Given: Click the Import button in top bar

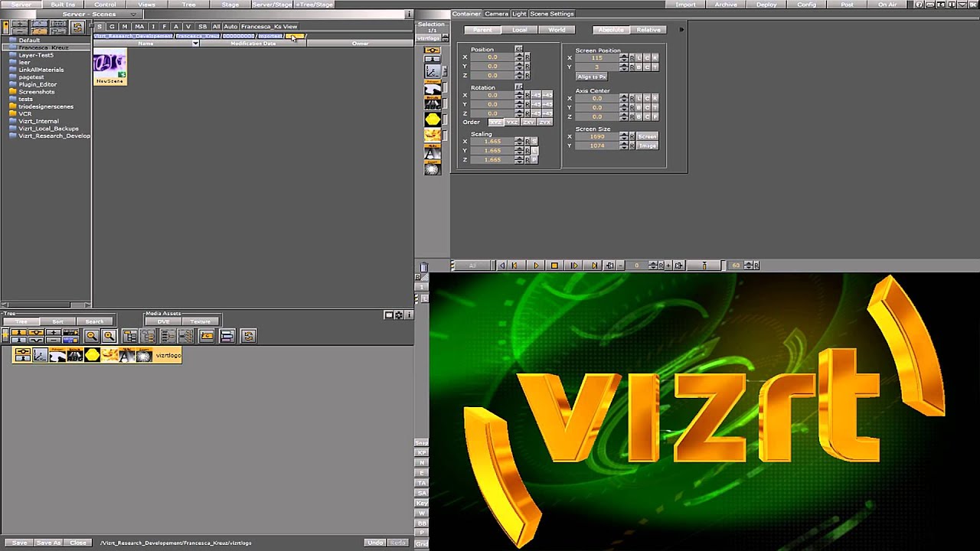Looking at the screenshot, I should tap(686, 5).
